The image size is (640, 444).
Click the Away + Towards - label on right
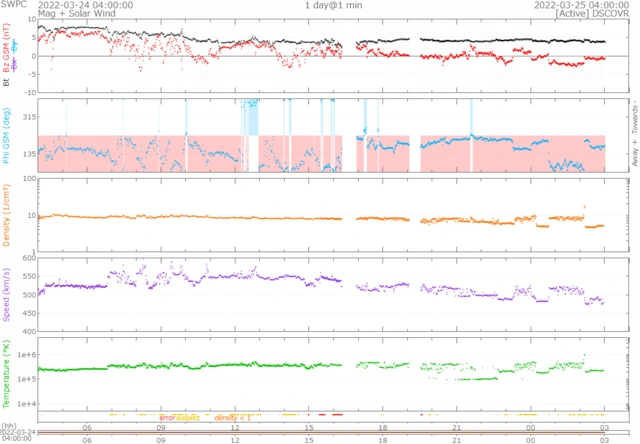633,136
